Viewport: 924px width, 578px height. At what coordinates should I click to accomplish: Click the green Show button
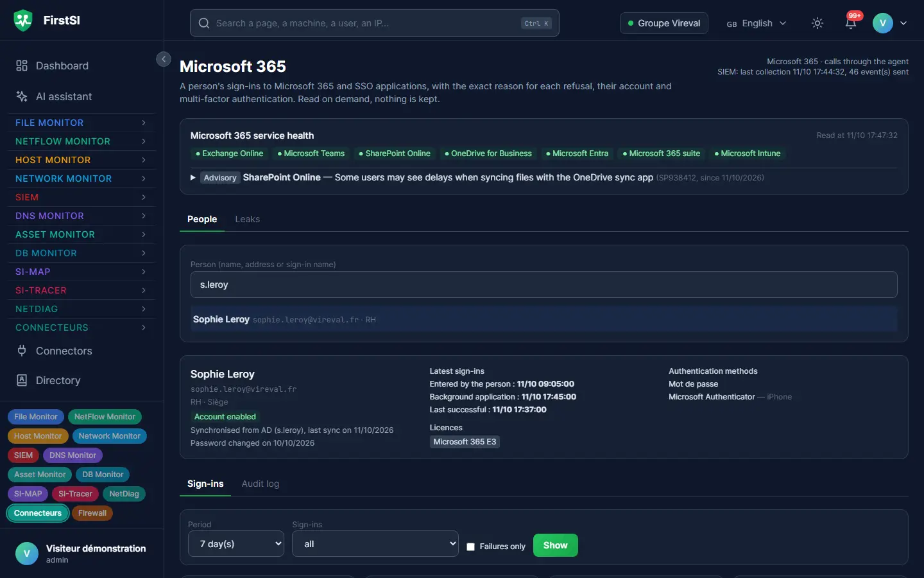[x=556, y=545]
